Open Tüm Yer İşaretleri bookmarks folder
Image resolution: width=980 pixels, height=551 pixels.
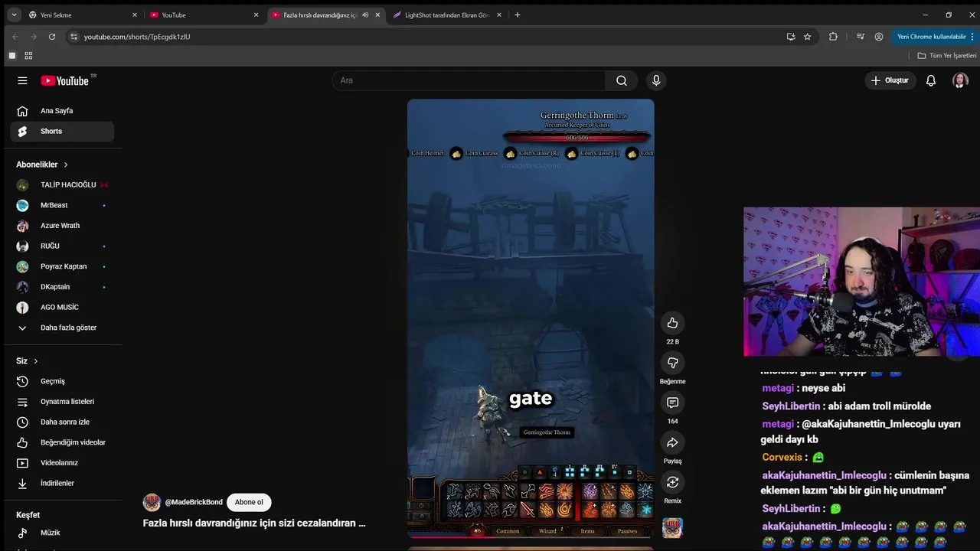pyautogui.click(x=947, y=56)
